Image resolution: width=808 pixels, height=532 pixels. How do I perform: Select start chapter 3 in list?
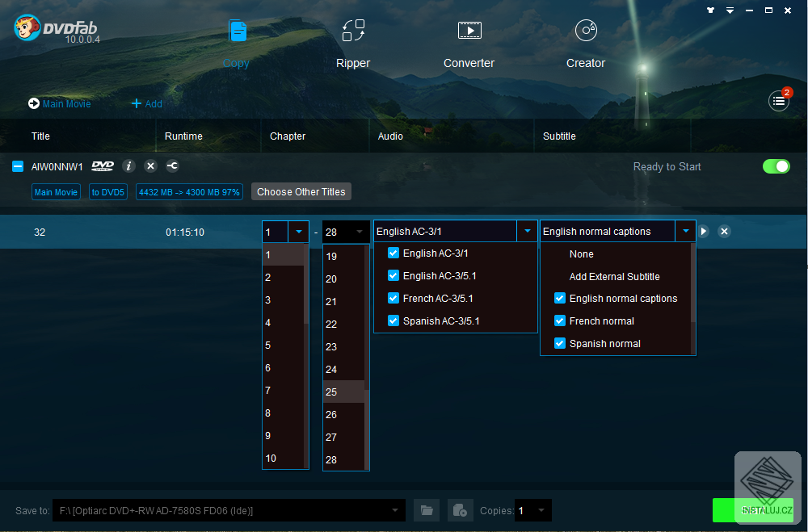284,300
